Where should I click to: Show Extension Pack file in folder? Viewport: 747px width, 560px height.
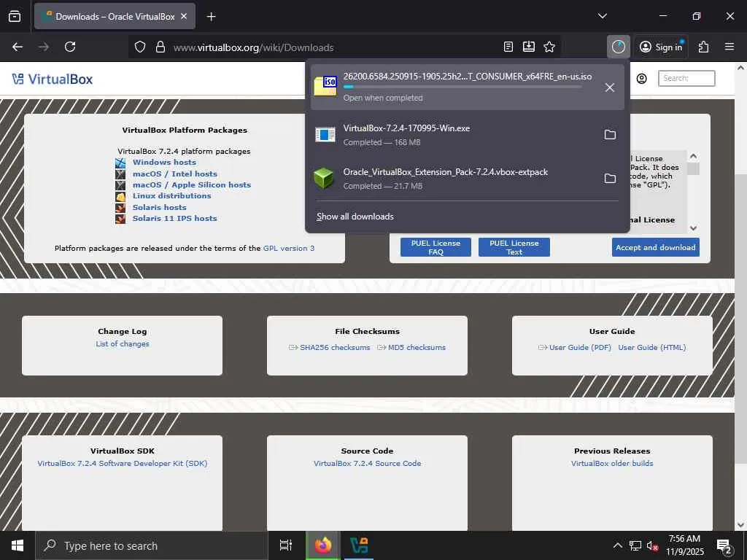coord(610,179)
